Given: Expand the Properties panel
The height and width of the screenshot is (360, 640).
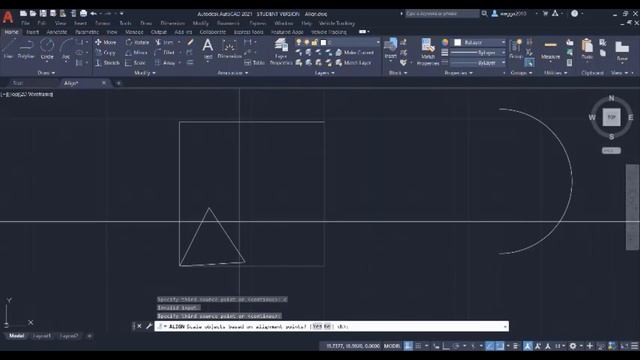Looking at the screenshot, I should pos(458,73).
